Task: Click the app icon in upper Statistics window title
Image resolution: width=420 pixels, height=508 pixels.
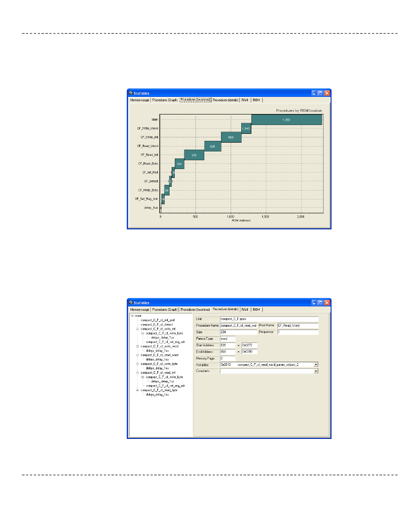Action: pos(131,93)
